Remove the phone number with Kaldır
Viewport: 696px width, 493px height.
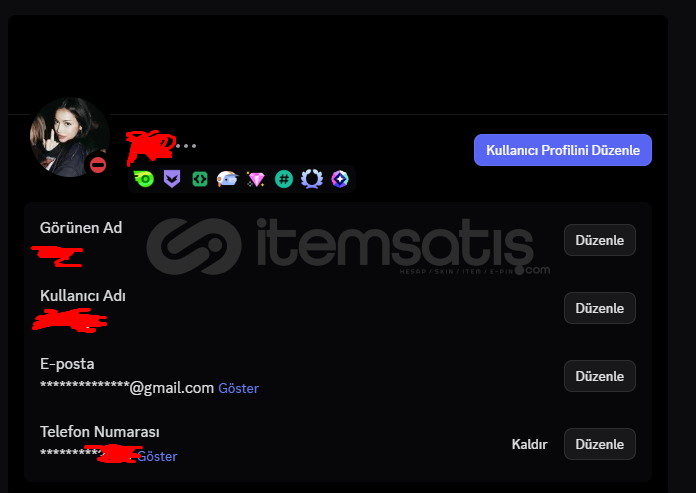coord(529,444)
